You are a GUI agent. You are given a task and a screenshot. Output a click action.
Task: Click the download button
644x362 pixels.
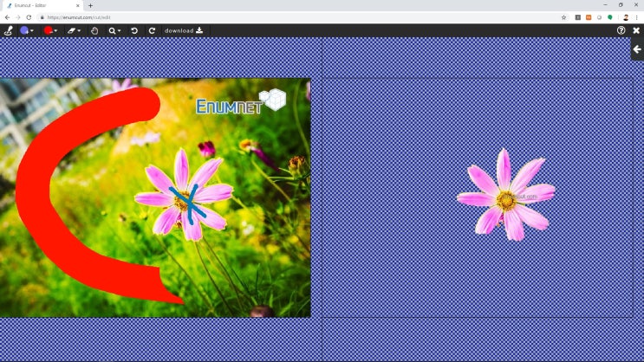point(184,31)
